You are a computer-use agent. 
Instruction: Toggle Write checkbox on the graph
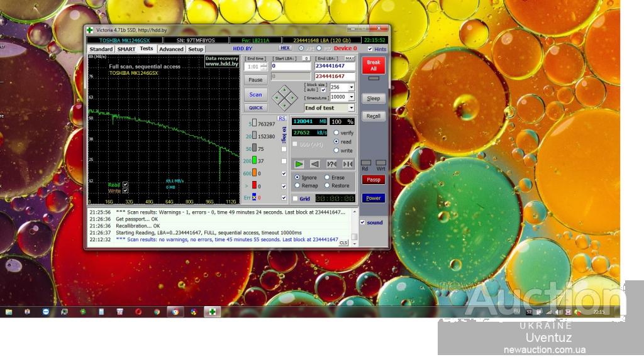tap(125, 190)
